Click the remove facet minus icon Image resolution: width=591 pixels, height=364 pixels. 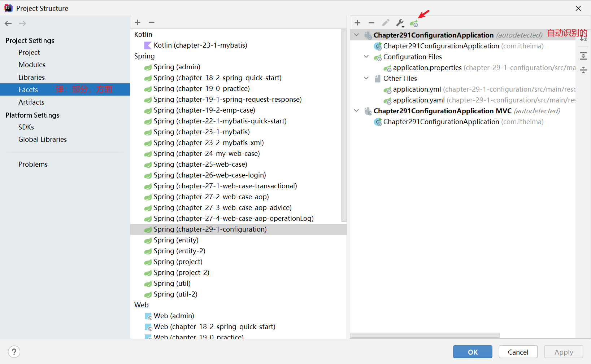click(152, 22)
